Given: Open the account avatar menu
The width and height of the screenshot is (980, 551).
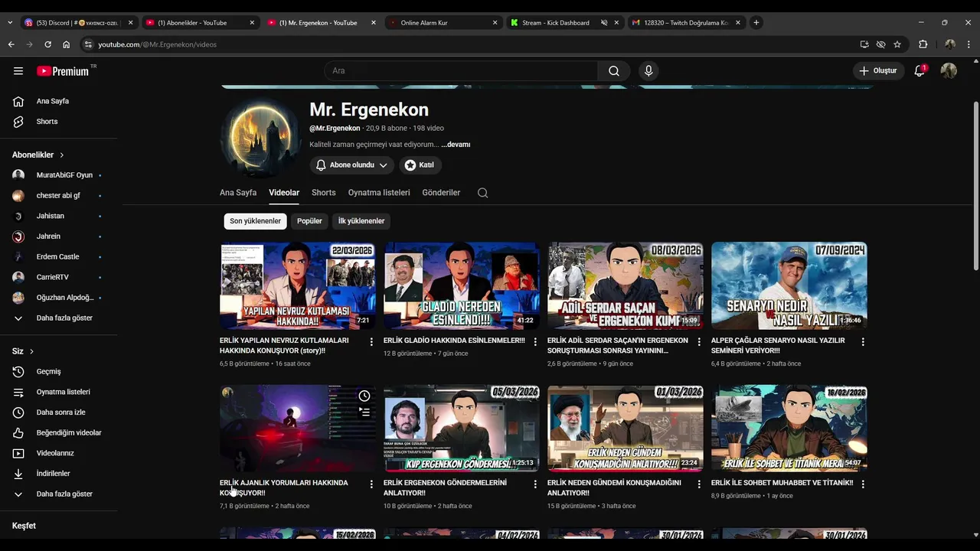Looking at the screenshot, I should [949, 70].
